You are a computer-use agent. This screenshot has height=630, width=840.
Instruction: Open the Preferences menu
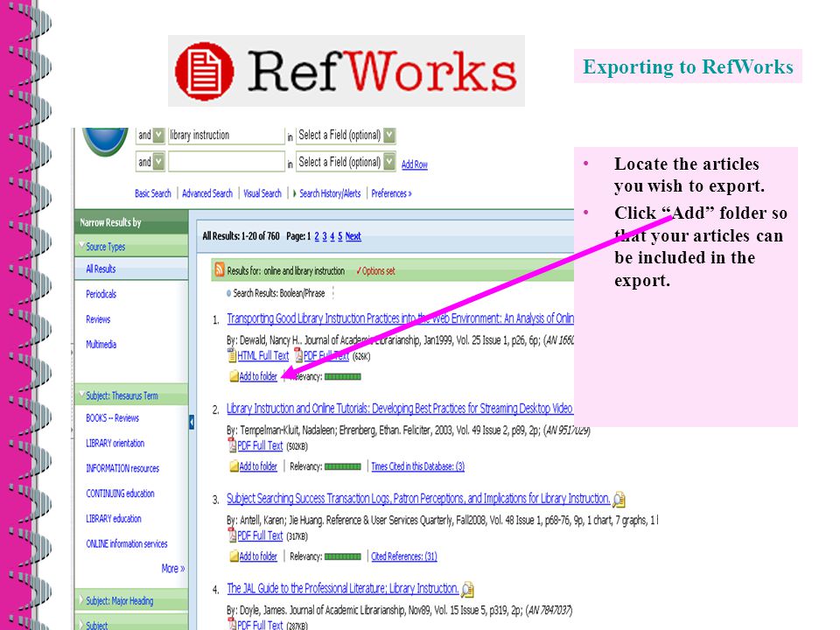pos(391,193)
